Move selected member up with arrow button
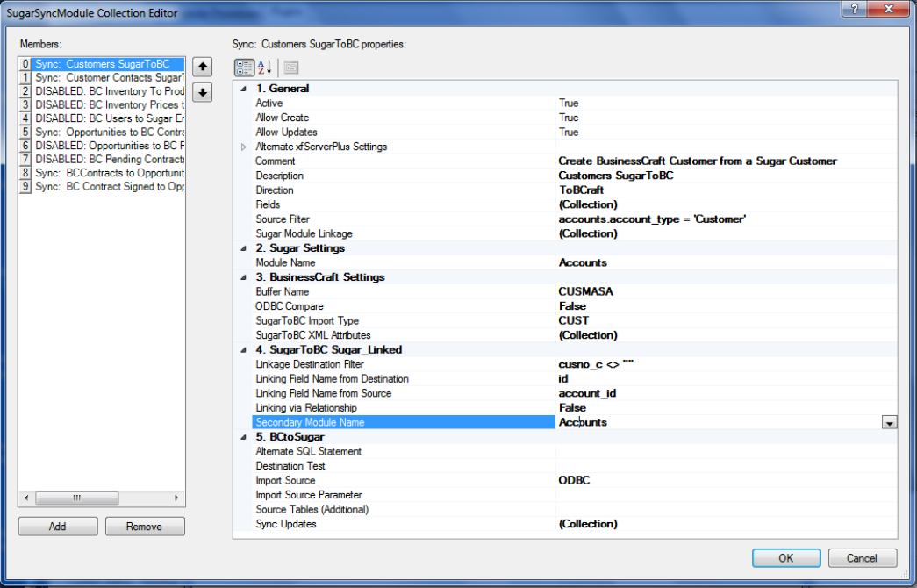917x588 pixels. pos(202,68)
